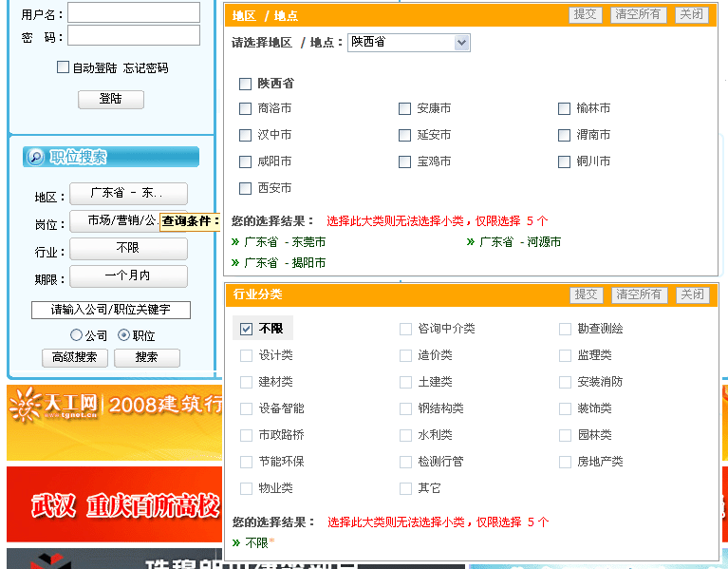Check the 市政路桥 checkbox
Viewport: 728px width, 569px height.
coord(246,435)
